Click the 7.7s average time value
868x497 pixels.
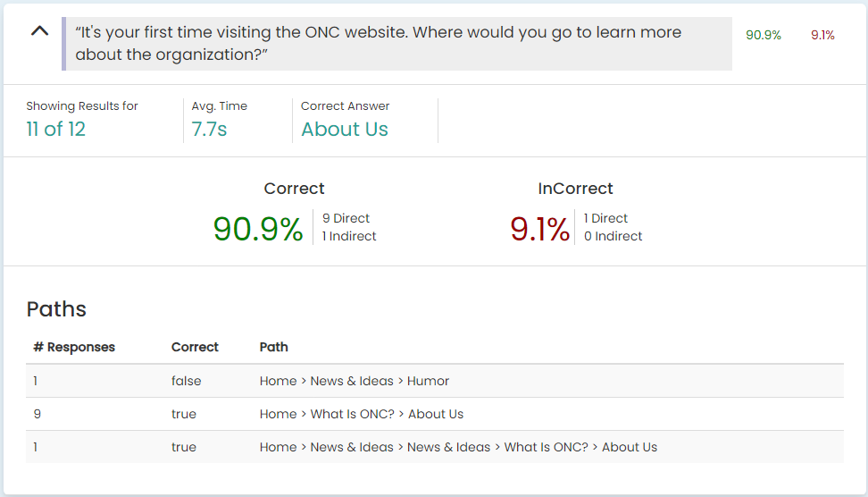[209, 129]
